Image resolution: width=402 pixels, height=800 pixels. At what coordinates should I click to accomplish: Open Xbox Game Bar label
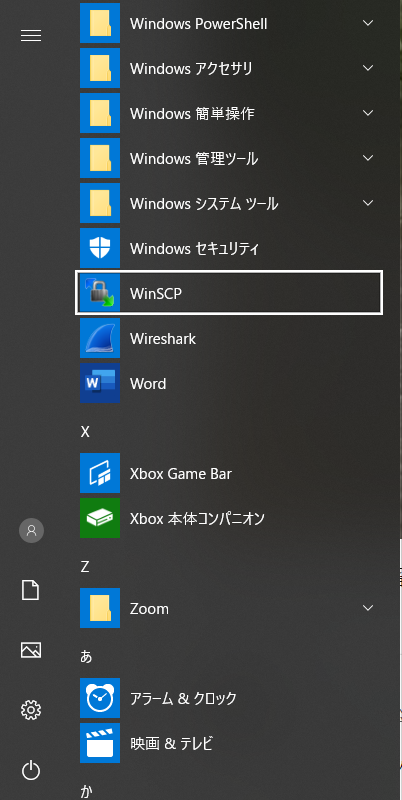click(x=181, y=473)
